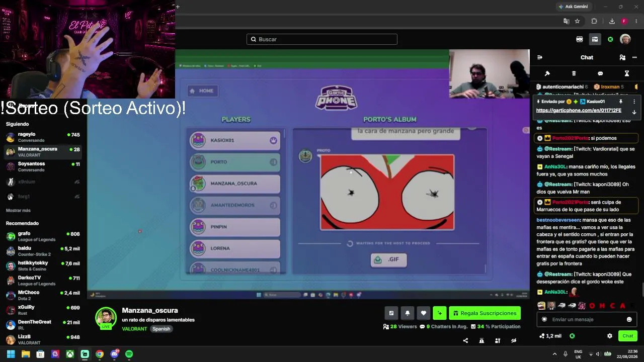
Task: Toggle notifications bell for Manzana_oscura
Action: [408, 313]
